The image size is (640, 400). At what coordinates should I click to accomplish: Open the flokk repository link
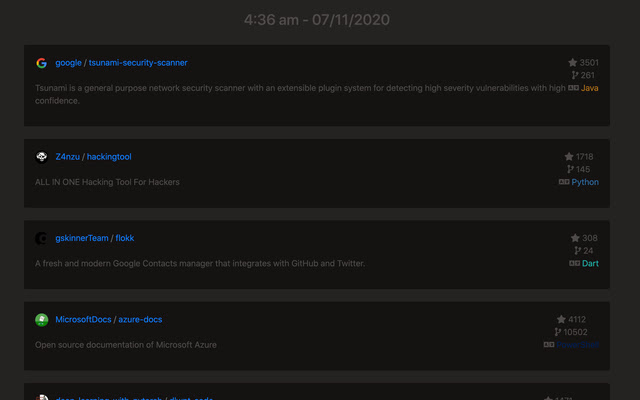[x=124, y=238]
